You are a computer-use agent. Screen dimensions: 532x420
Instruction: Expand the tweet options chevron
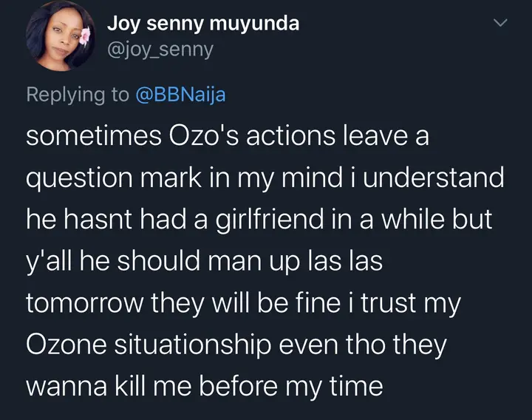coord(501,24)
